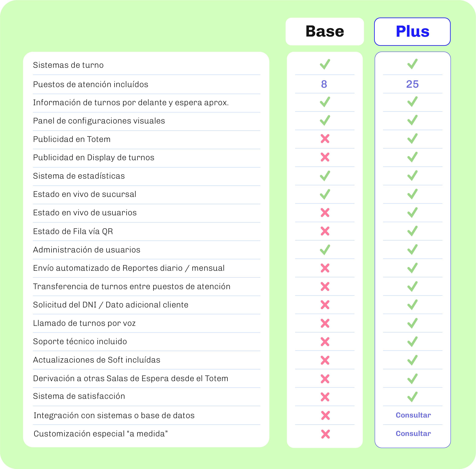
Task: Click Base red X for Publicidad en Totem
Action: tap(325, 139)
